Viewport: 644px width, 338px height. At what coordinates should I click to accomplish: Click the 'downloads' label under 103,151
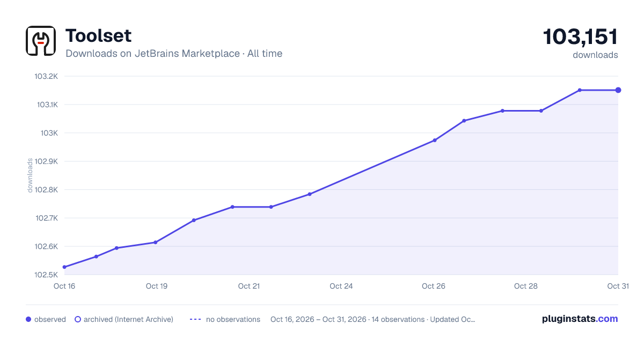[595, 55]
